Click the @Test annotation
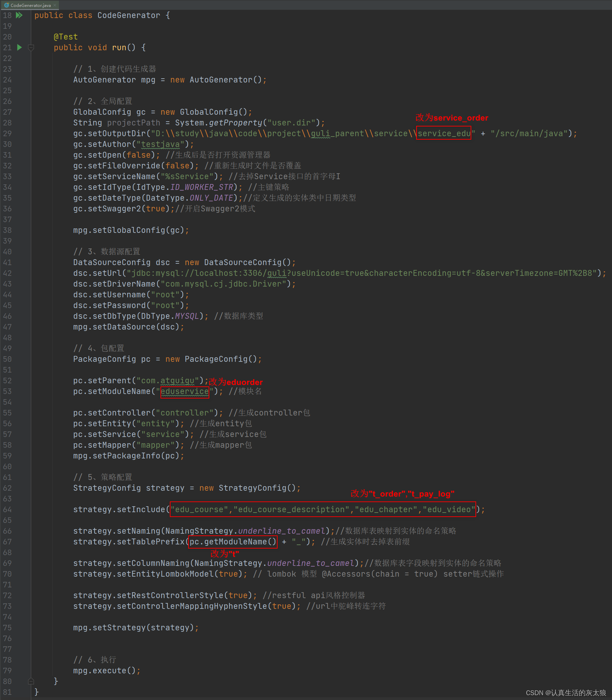 [x=66, y=37]
